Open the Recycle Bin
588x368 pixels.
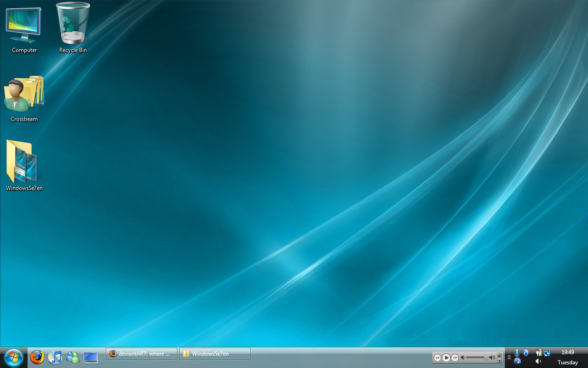72,23
